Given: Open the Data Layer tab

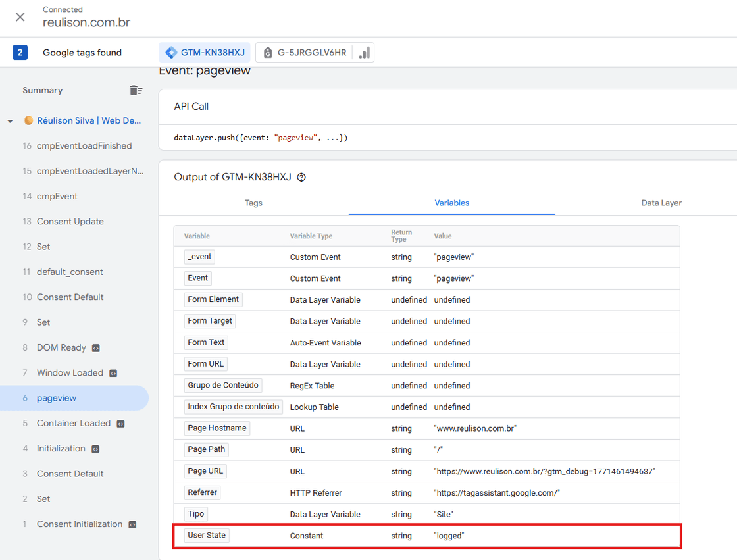Looking at the screenshot, I should coord(661,203).
